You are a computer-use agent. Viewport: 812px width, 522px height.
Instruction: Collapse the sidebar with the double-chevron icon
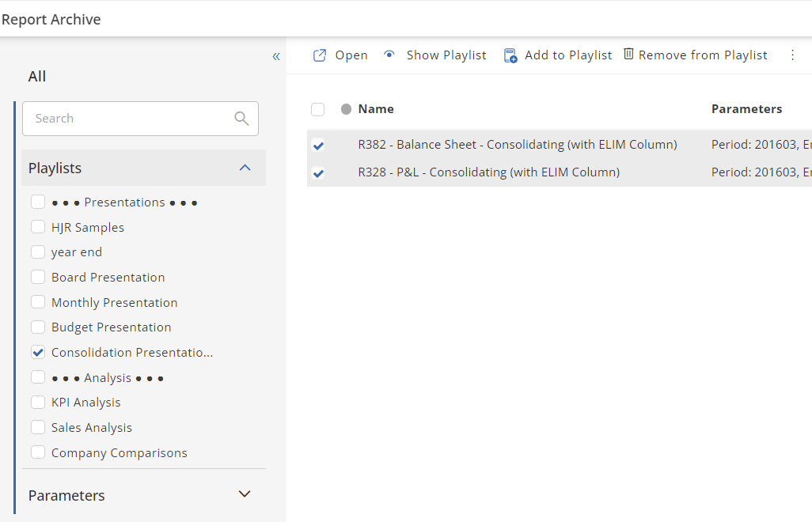[x=276, y=56]
